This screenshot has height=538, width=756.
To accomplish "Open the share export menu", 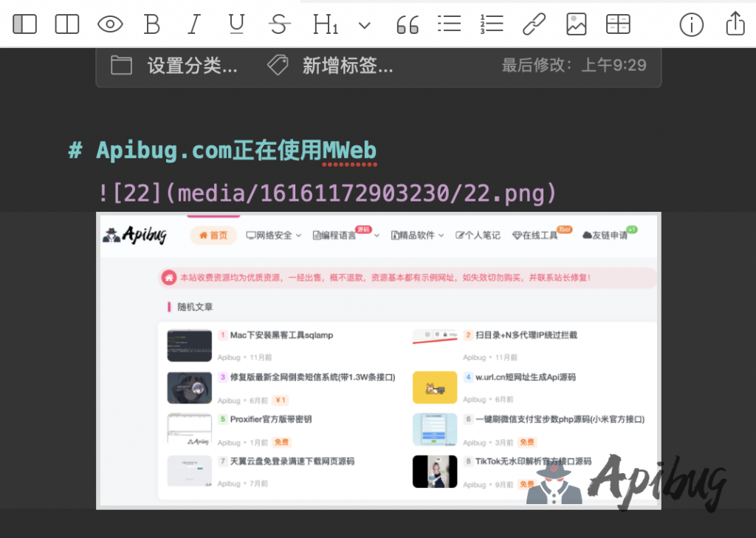I will point(735,24).
